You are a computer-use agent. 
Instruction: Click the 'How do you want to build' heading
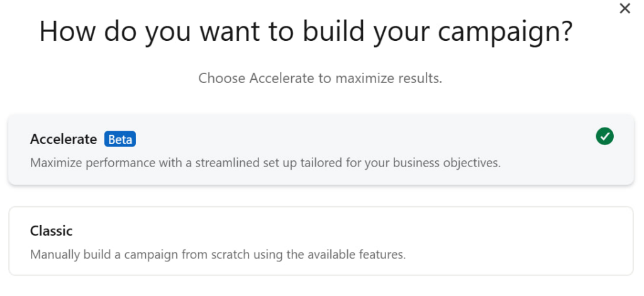pos(306,32)
